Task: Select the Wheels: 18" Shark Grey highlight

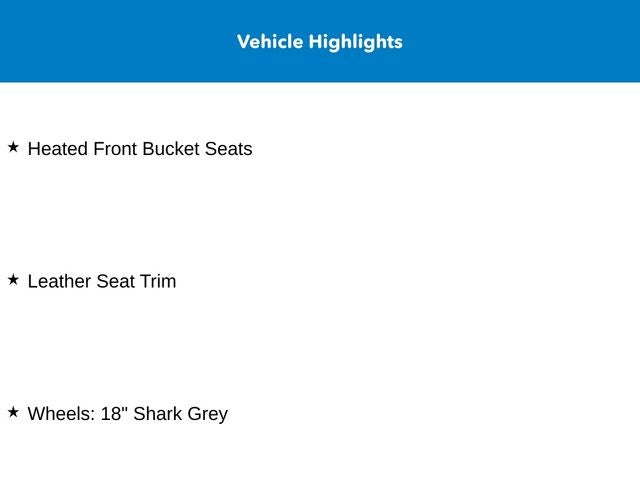Action: [x=128, y=414]
